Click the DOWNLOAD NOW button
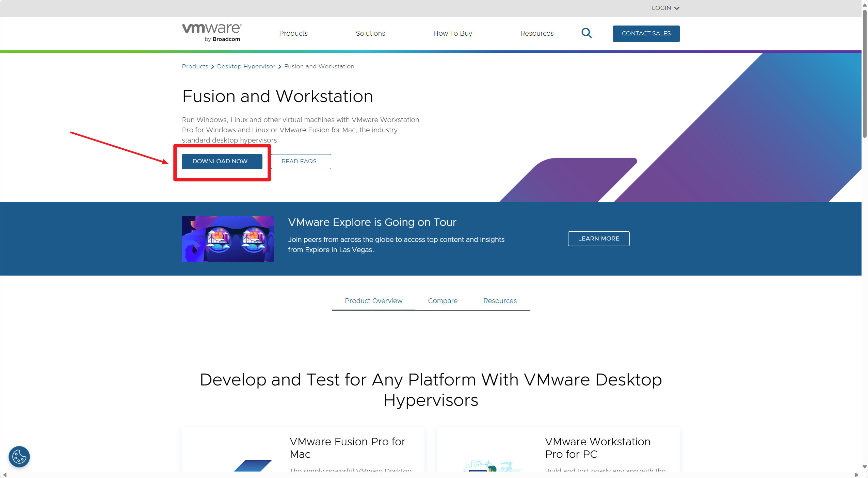 tap(222, 161)
